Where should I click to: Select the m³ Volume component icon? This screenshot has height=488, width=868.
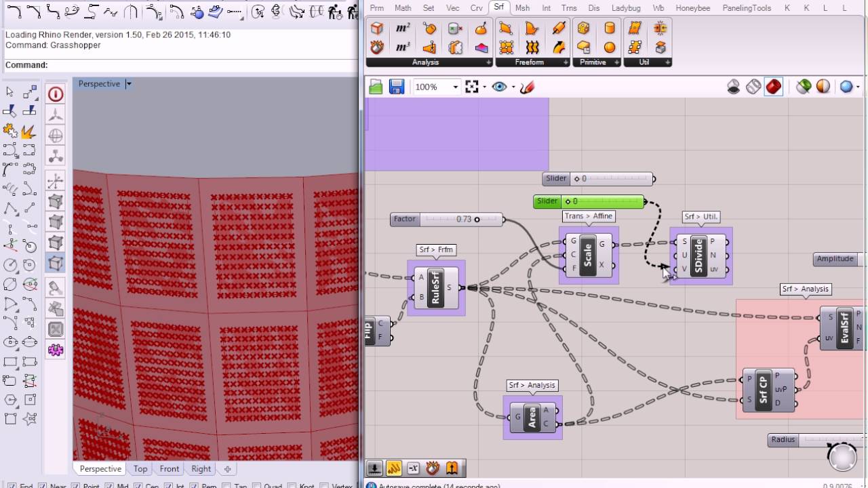403,47
